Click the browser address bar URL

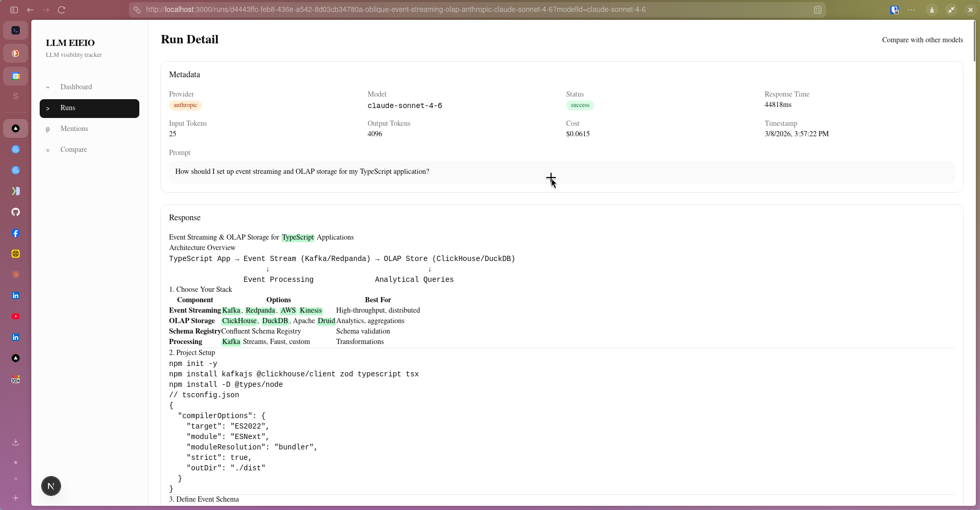coord(396,10)
